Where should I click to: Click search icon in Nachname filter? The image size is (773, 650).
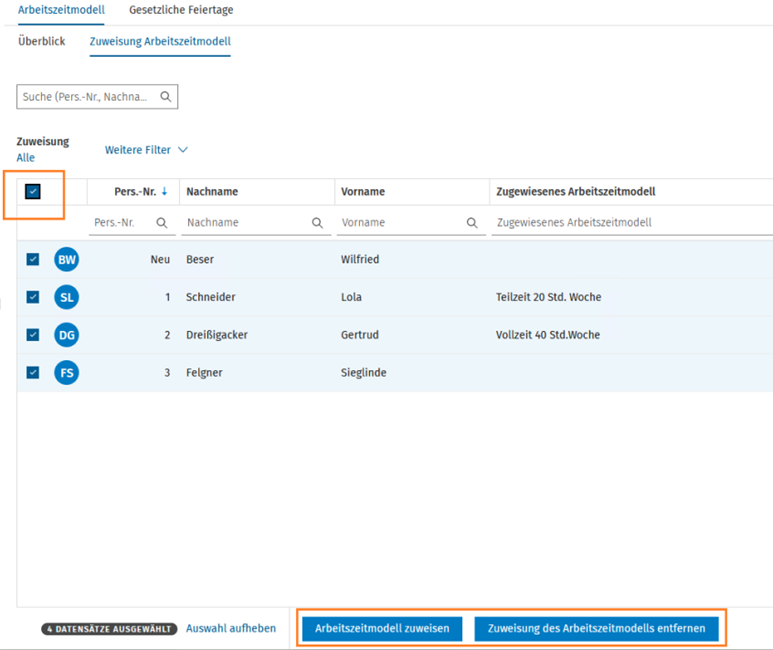click(x=317, y=223)
